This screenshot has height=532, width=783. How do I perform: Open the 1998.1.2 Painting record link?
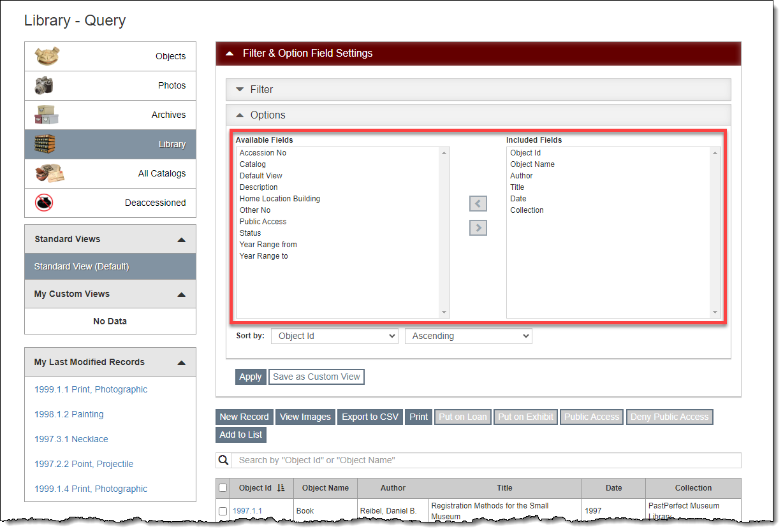point(69,414)
